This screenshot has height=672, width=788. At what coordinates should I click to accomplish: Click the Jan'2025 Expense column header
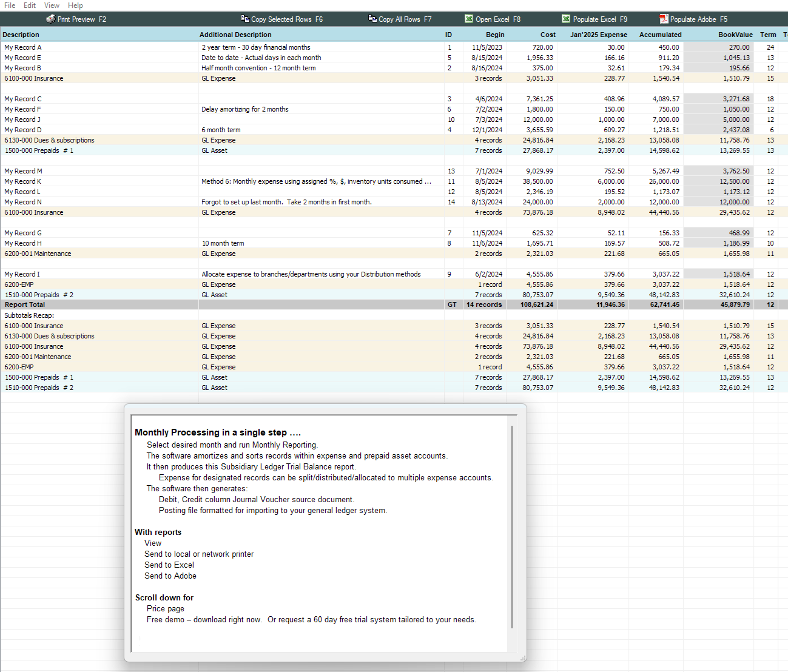[599, 35]
